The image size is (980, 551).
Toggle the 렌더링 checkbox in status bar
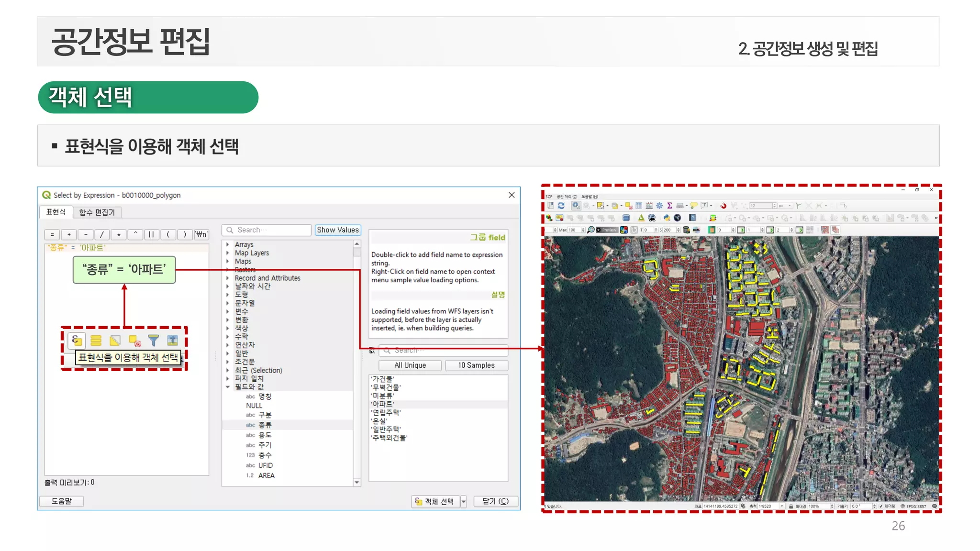(881, 506)
